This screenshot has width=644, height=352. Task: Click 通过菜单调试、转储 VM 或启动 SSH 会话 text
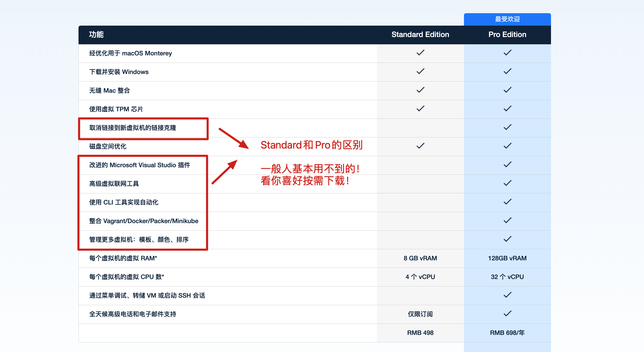(x=147, y=296)
